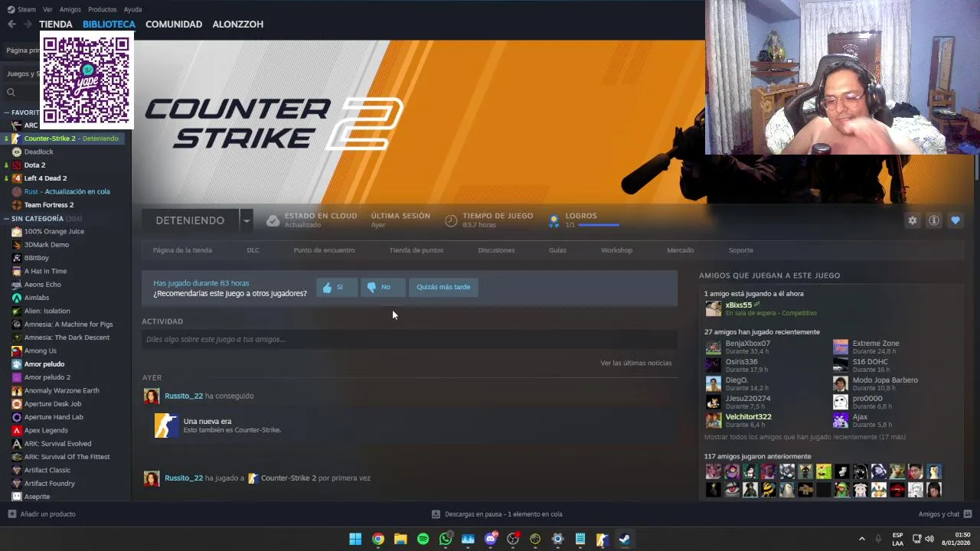The height and width of the screenshot is (551, 980).
Task: Open the Ver menu
Action: [x=47, y=9]
